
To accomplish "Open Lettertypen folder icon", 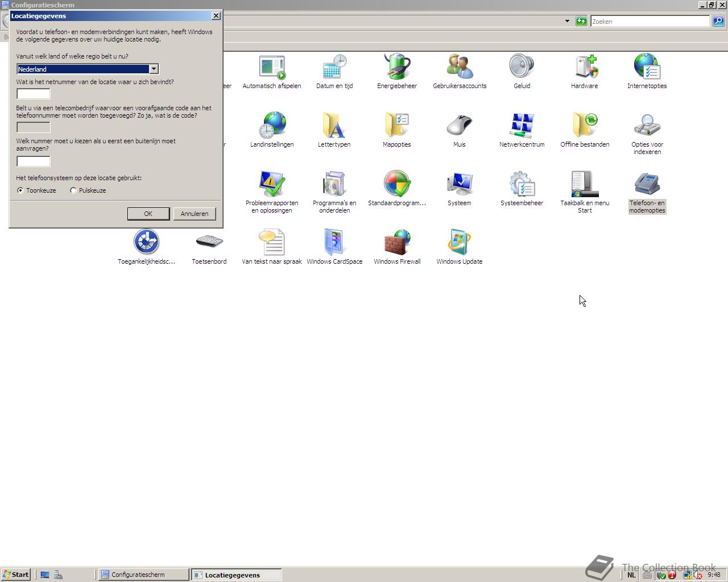I will pos(334,126).
